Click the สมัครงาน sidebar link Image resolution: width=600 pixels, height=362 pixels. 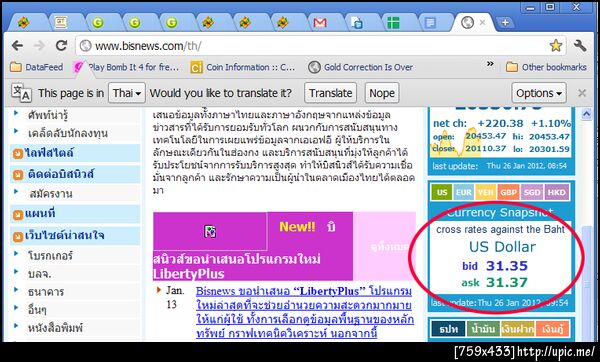click(x=51, y=194)
